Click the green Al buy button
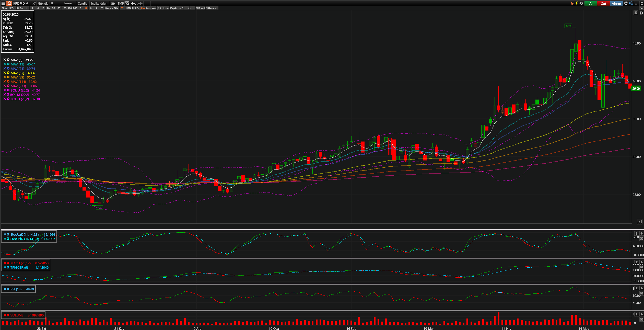This screenshot has height=330, width=644. point(591,3)
